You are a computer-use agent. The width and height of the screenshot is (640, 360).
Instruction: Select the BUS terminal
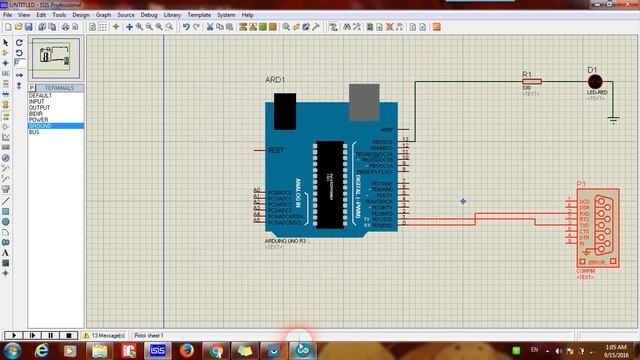(x=56, y=132)
